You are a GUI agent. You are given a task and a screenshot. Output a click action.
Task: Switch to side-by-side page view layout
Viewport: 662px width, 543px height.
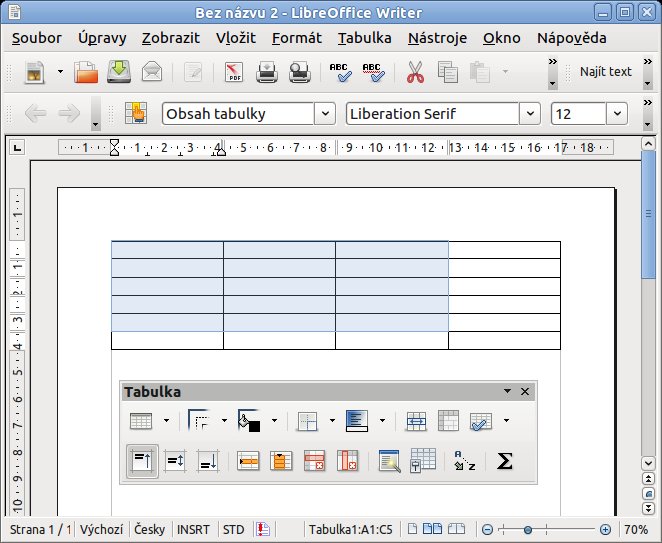[x=432, y=529]
